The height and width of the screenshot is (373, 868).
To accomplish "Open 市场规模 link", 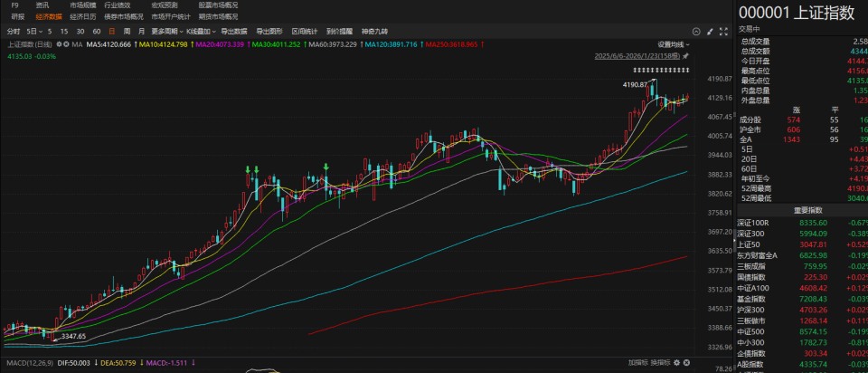I will [83, 5].
